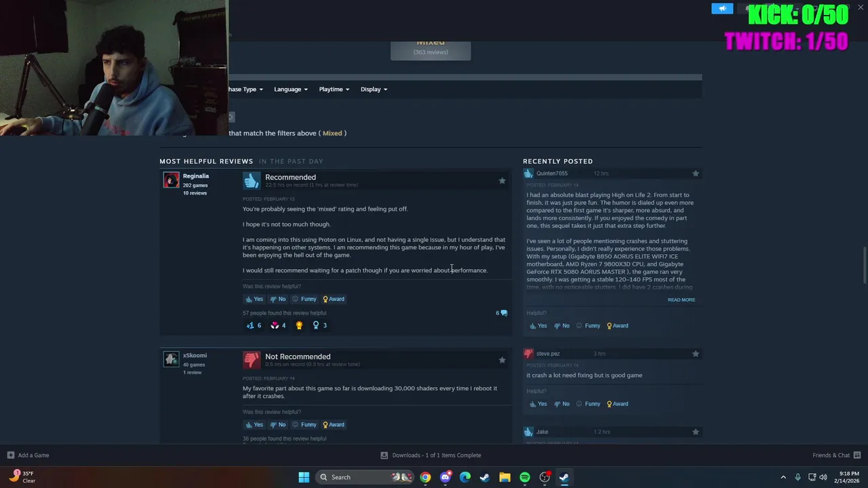This screenshot has height=488, width=868.
Task: Click the star icon on xSkoomi's review
Action: pyautogui.click(x=502, y=360)
